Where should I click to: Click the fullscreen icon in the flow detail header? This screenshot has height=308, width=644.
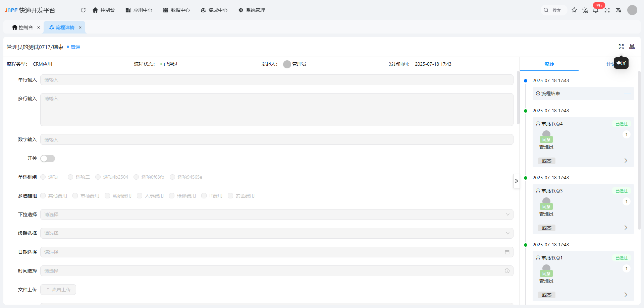point(621,47)
